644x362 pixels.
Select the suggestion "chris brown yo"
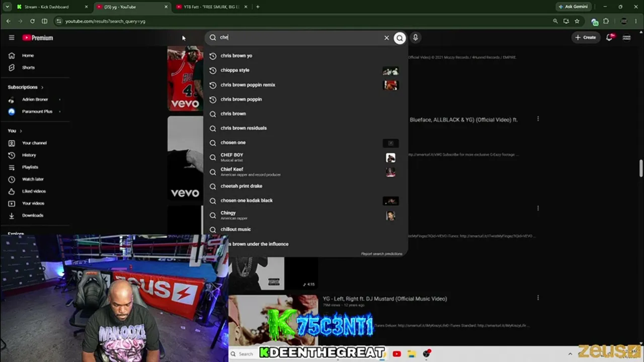pyautogui.click(x=305, y=56)
